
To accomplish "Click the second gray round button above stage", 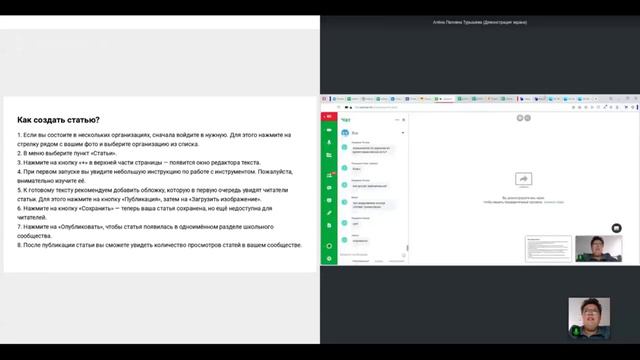I will (527, 118).
